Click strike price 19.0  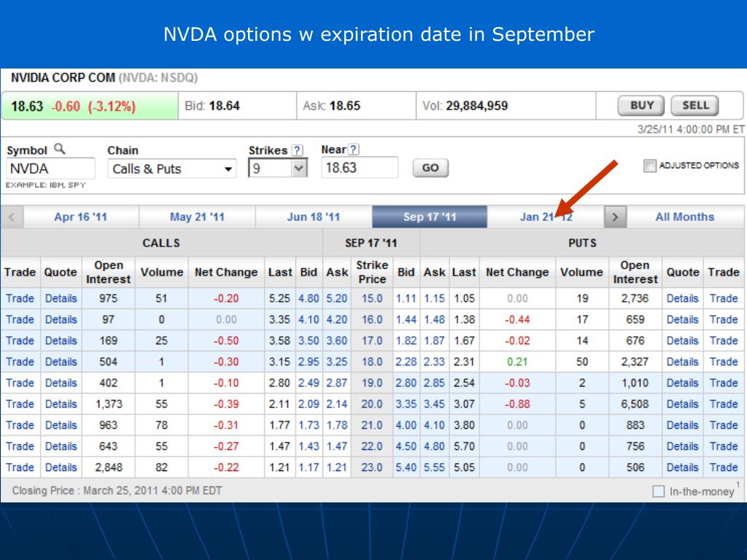(371, 383)
